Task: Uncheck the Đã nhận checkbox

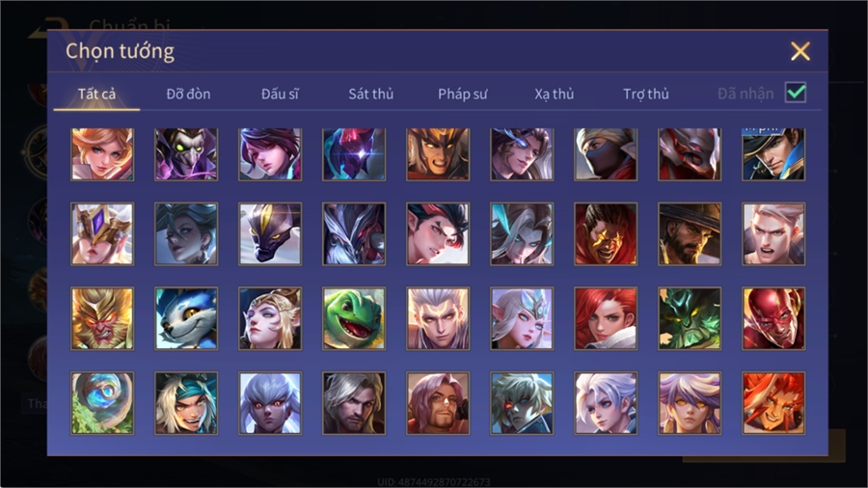Action: [x=796, y=93]
